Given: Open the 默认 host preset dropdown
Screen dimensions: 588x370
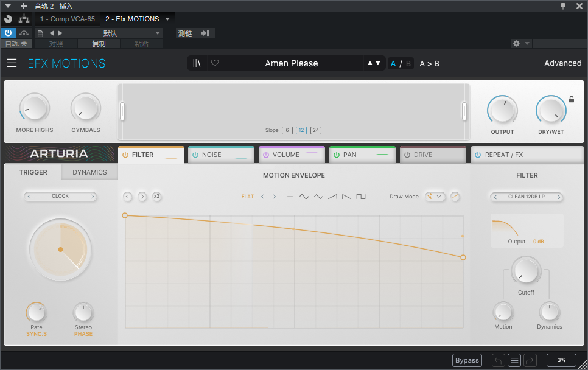Looking at the screenshot, I should (114, 33).
